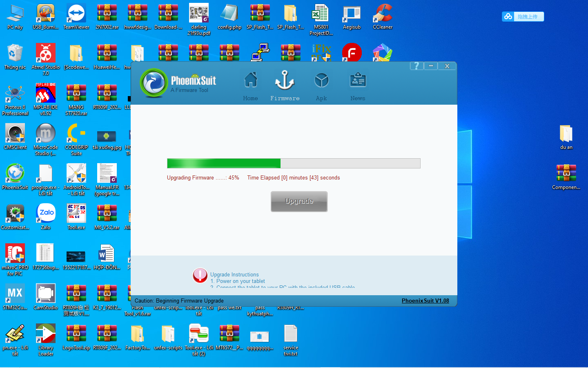
Task: Select the SP_Flash_T... folder icon
Action: point(291,17)
